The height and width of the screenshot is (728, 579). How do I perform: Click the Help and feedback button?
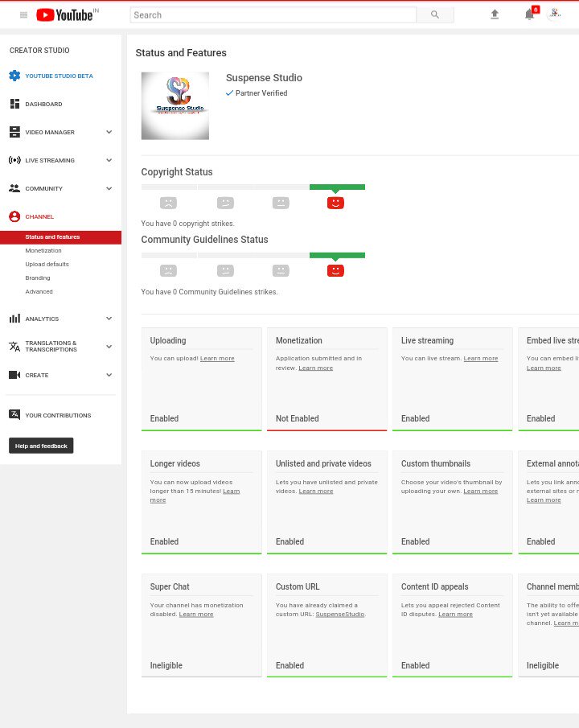[41, 446]
